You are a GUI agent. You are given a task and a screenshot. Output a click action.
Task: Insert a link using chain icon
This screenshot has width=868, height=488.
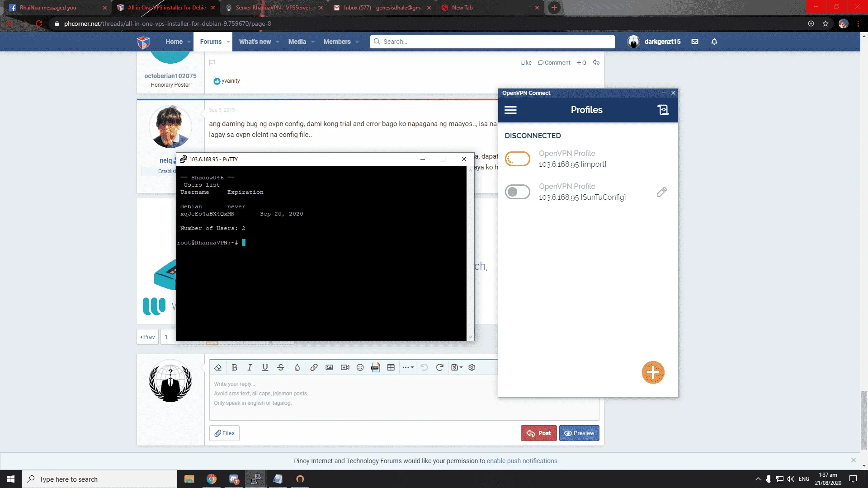314,367
